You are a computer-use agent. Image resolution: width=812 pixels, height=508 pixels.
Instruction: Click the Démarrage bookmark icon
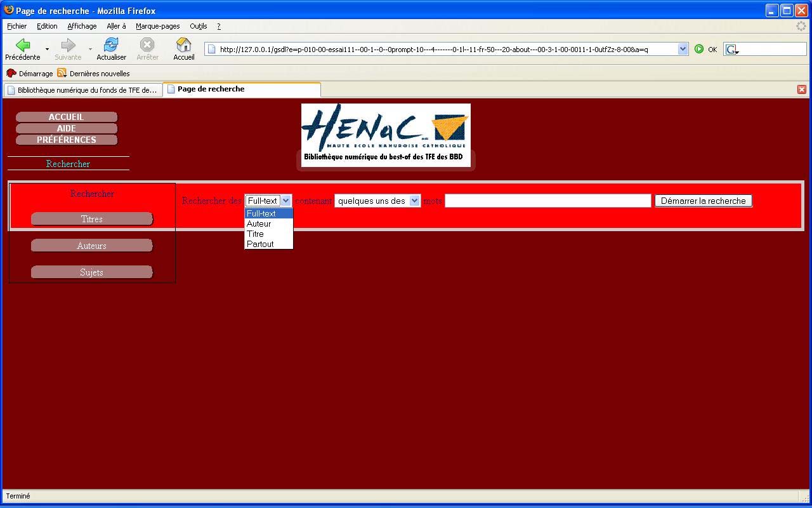click(x=11, y=73)
